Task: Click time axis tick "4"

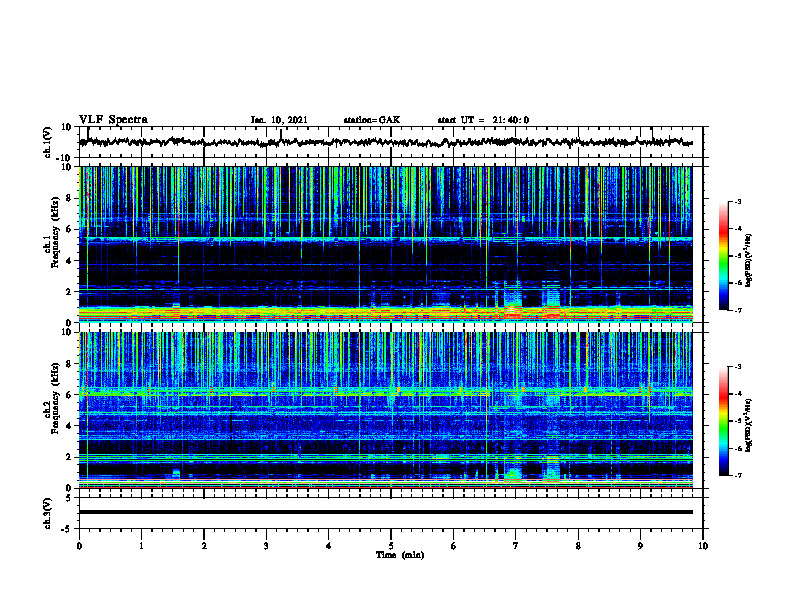Action: 329,546
